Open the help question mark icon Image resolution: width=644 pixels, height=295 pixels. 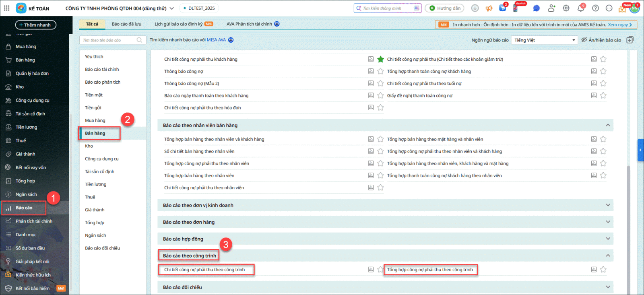tap(595, 8)
